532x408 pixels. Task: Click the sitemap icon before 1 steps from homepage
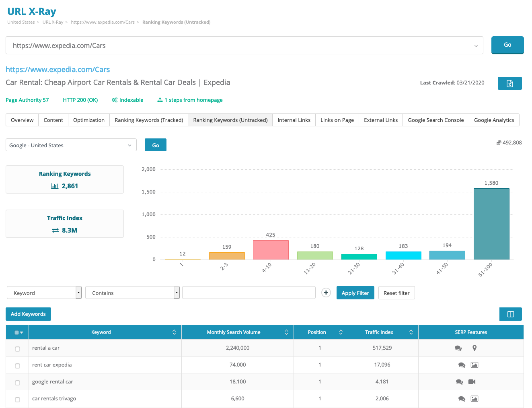160,100
